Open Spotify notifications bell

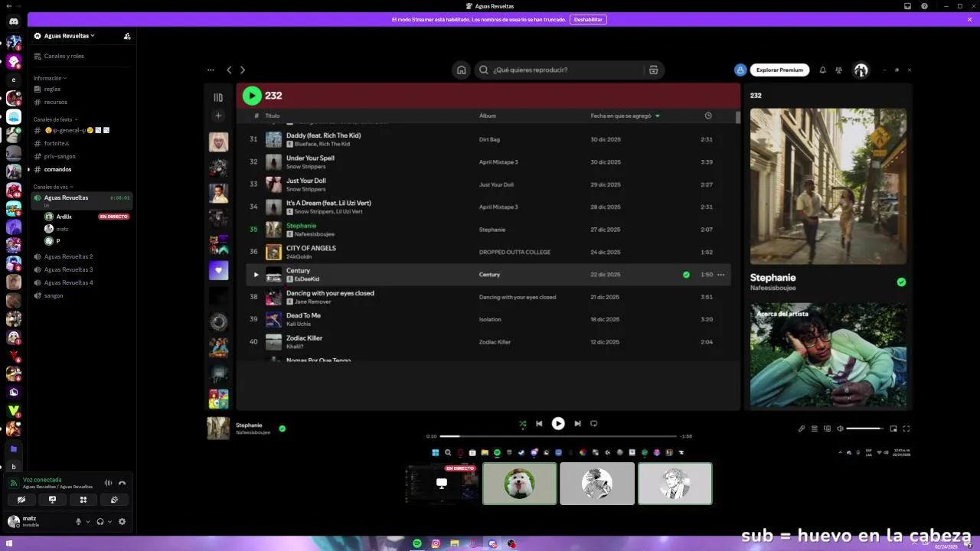[822, 70]
